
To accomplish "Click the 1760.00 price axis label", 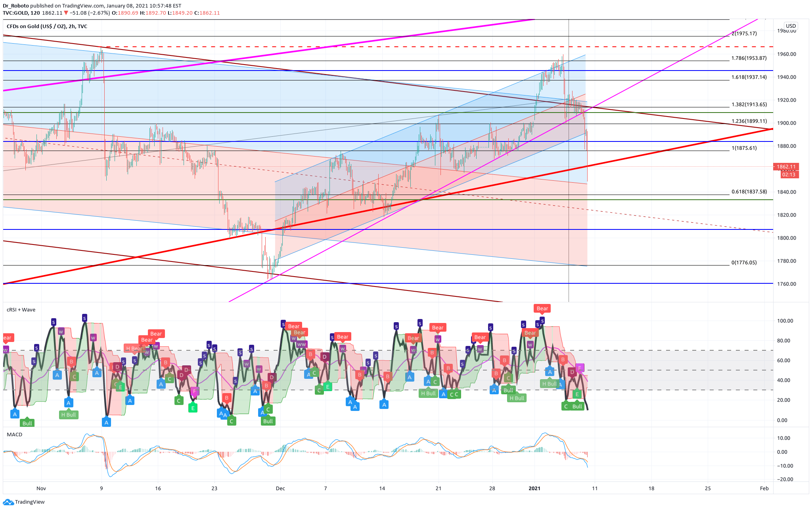I will [x=787, y=284].
